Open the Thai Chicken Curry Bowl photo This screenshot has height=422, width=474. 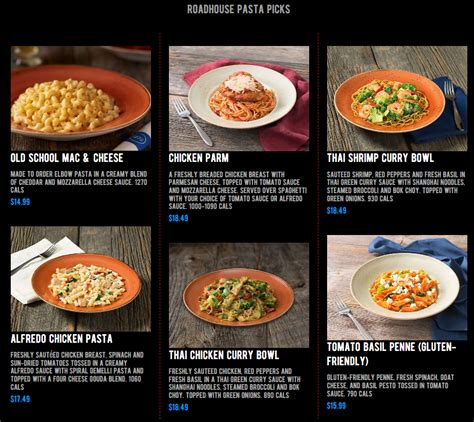click(x=239, y=295)
